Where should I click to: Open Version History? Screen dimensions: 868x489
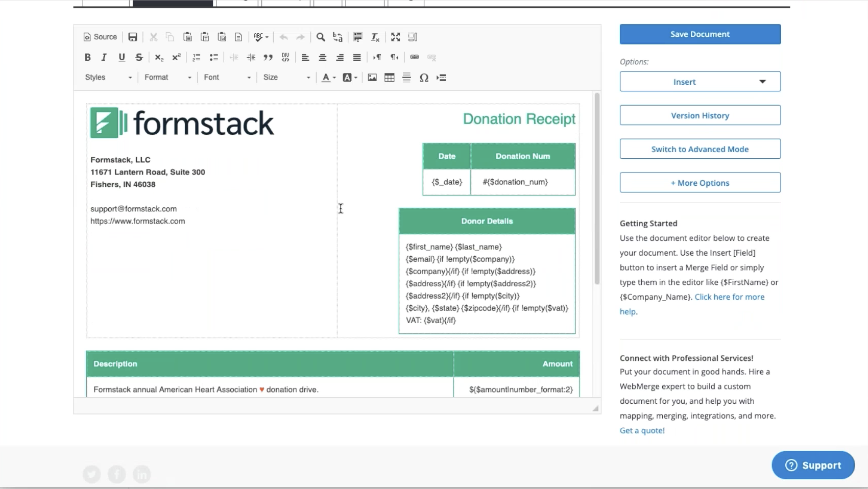point(700,115)
